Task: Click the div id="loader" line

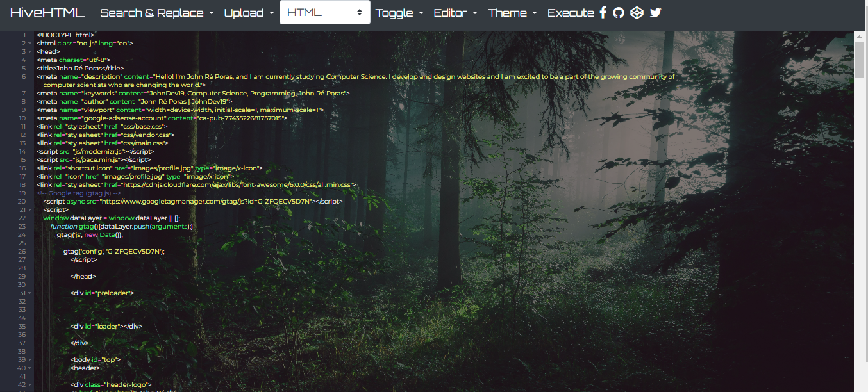Action: coord(106,326)
